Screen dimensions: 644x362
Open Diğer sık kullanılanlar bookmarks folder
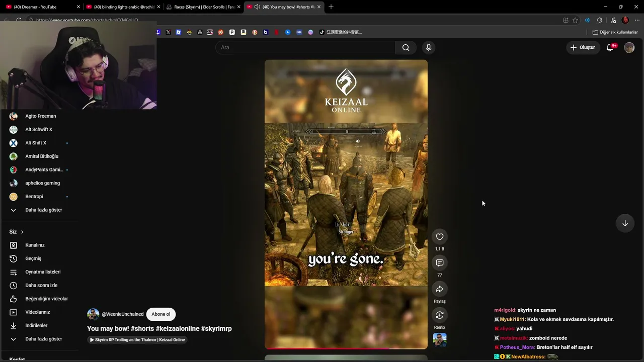tap(615, 32)
